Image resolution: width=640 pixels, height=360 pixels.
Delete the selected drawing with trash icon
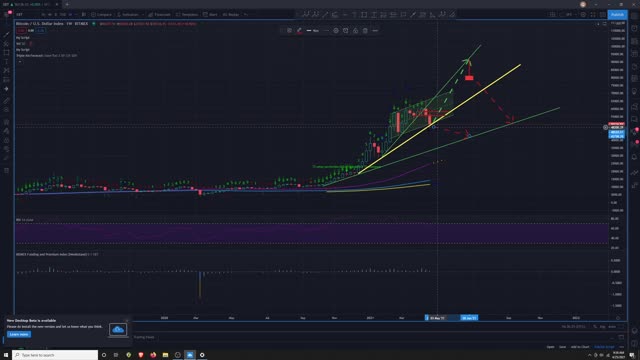pyautogui.click(x=365, y=31)
